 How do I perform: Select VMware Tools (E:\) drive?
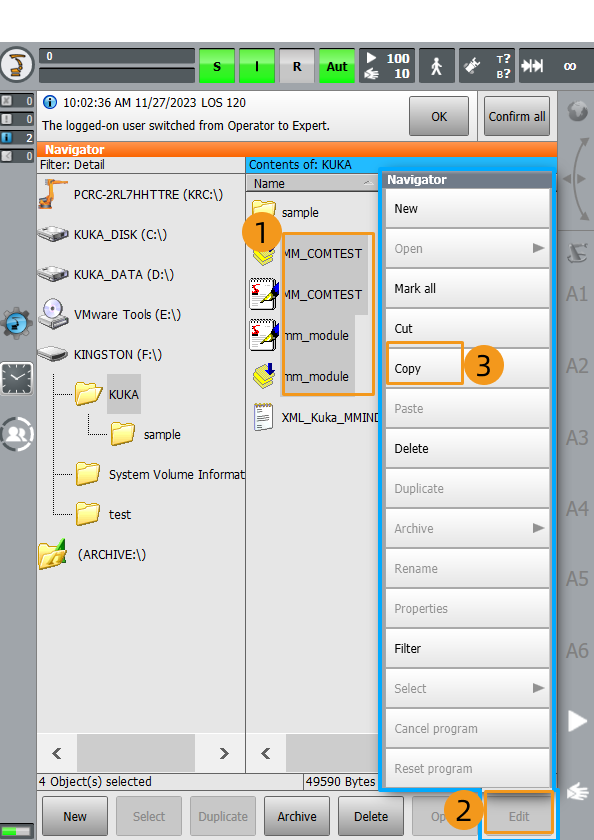pyautogui.click(x=109, y=314)
